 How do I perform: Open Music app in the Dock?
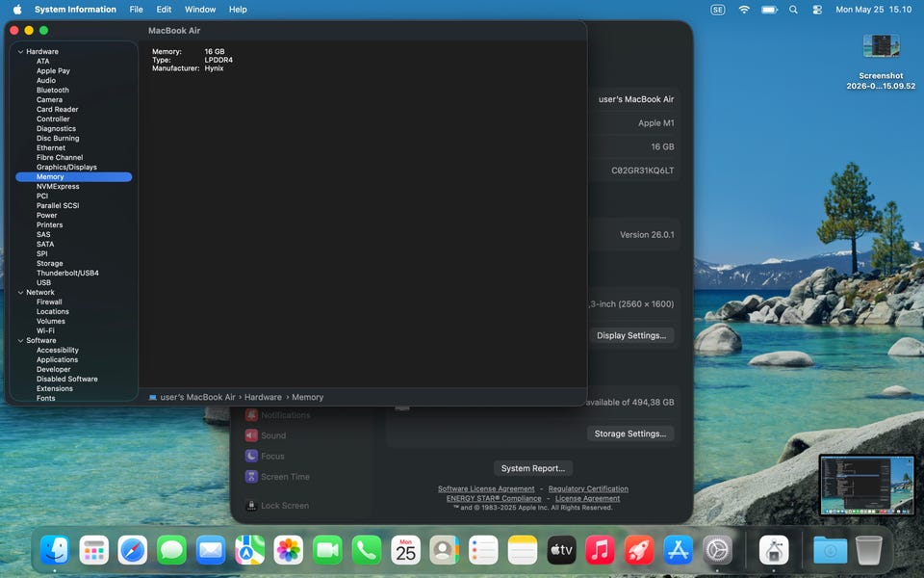pyautogui.click(x=600, y=550)
